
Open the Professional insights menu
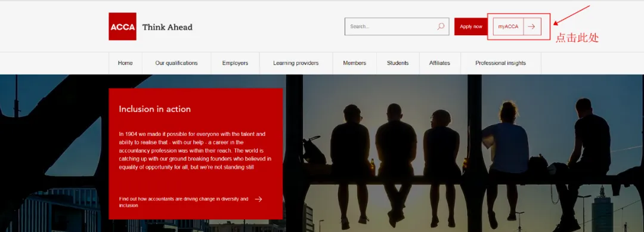[501, 63]
